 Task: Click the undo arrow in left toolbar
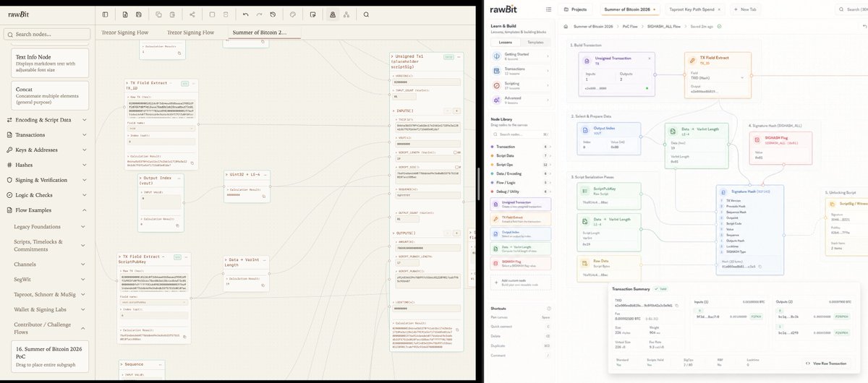245,14
